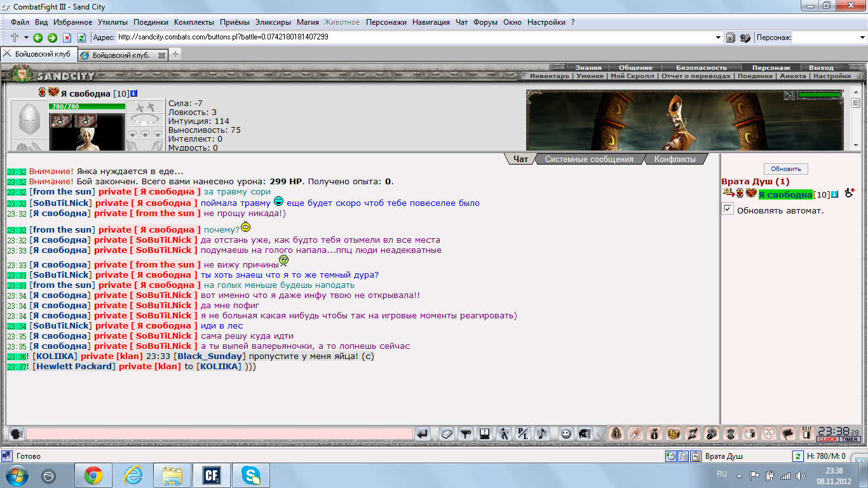Viewport: 868px width, 488px height.
Task: Click the EXIT door icon in bottom panel
Action: pos(807,433)
